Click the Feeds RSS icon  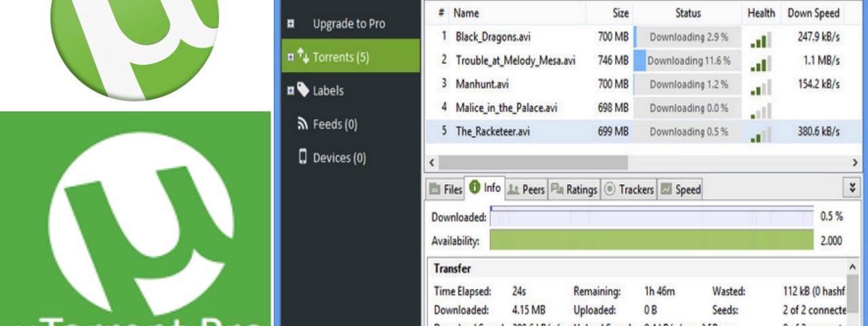[x=303, y=124]
